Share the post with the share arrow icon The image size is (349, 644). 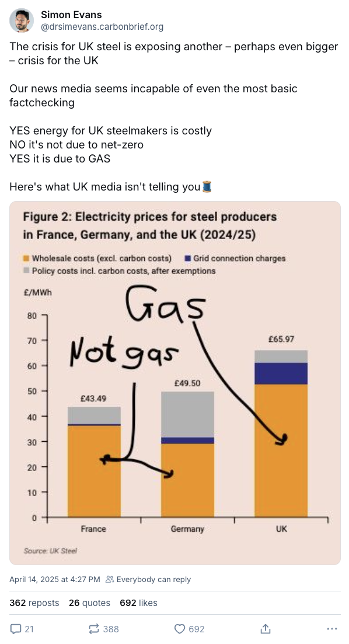[x=265, y=629]
